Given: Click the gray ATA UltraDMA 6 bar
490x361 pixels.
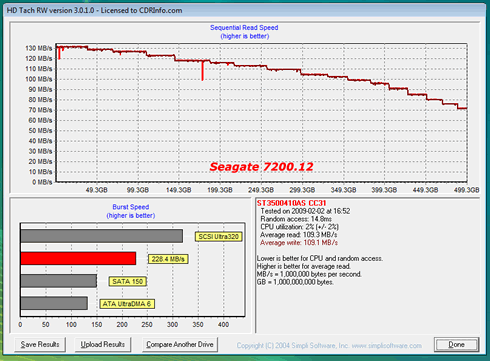Looking at the screenshot, I should pyautogui.click(x=54, y=303).
